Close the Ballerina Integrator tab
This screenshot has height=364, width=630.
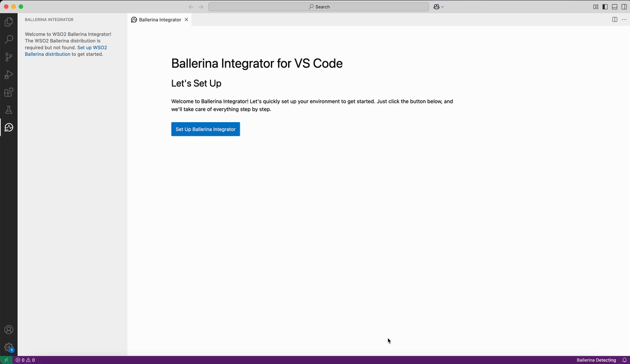186,19
